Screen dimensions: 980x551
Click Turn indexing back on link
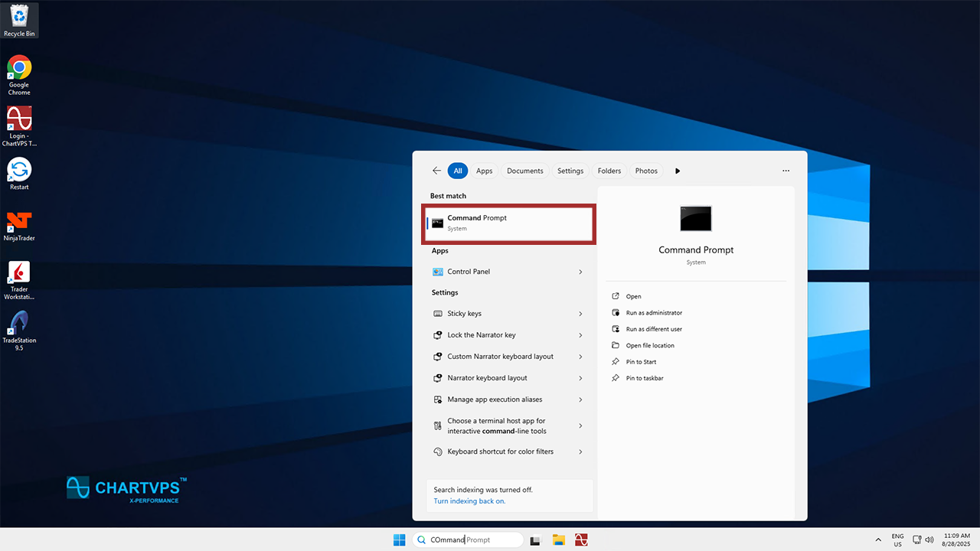tap(469, 501)
